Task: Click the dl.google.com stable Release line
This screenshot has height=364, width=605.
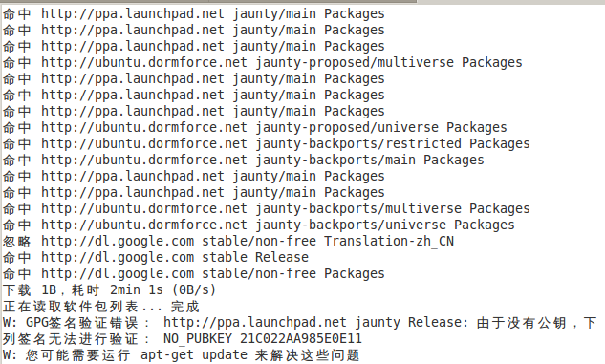Action: tap(156, 258)
